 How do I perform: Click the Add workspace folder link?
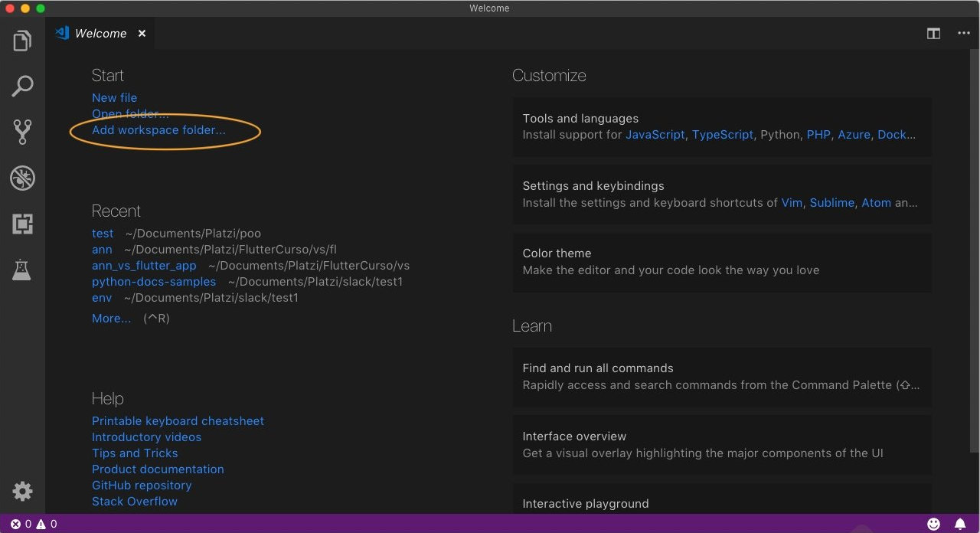coord(158,130)
